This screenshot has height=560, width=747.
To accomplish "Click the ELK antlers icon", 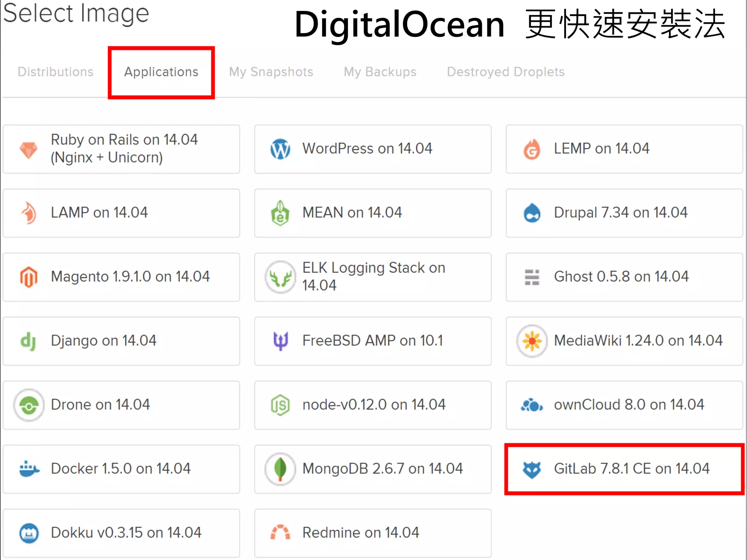I will click(280, 277).
